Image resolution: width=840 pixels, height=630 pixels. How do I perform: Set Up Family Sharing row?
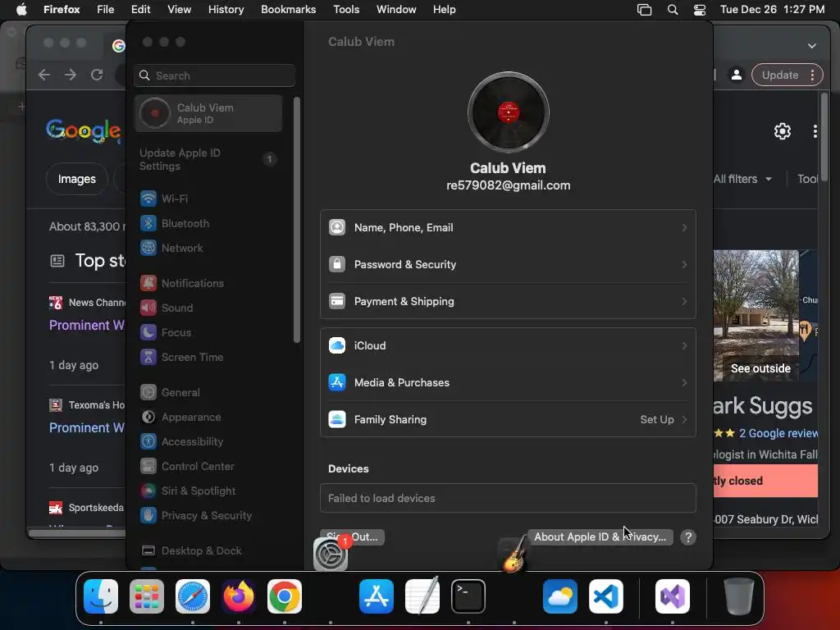[x=508, y=420]
